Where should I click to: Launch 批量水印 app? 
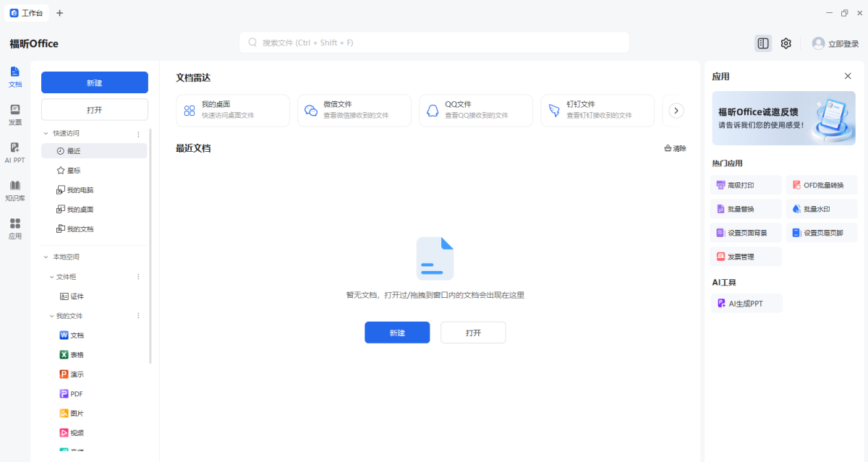tap(822, 209)
